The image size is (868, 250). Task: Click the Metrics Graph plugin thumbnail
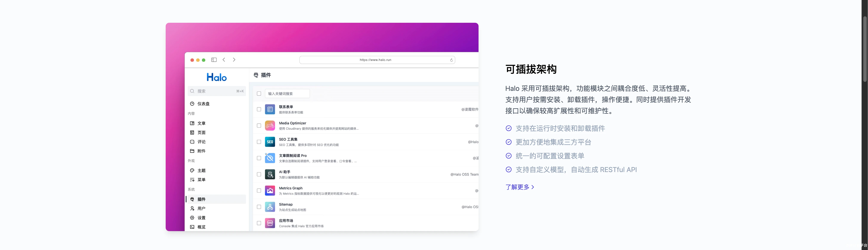click(x=270, y=191)
